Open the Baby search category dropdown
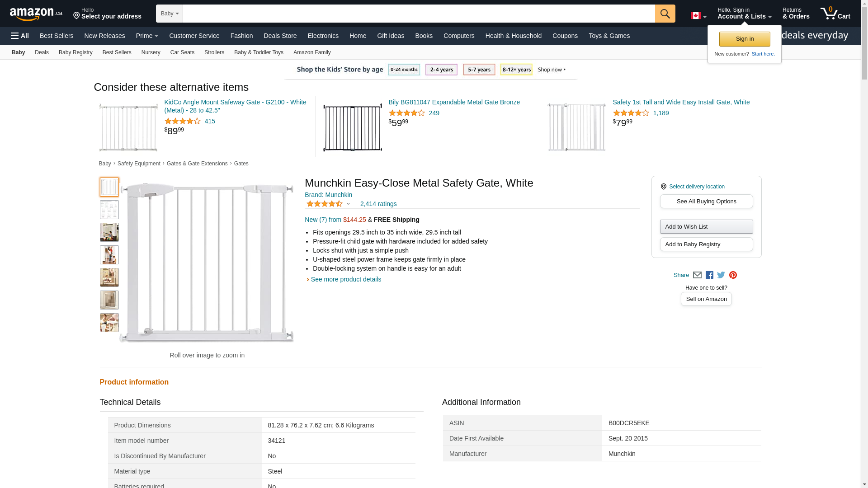 (170, 14)
